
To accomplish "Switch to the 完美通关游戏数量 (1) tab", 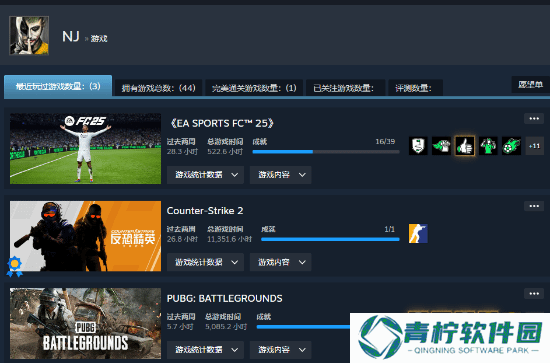I will [x=254, y=88].
